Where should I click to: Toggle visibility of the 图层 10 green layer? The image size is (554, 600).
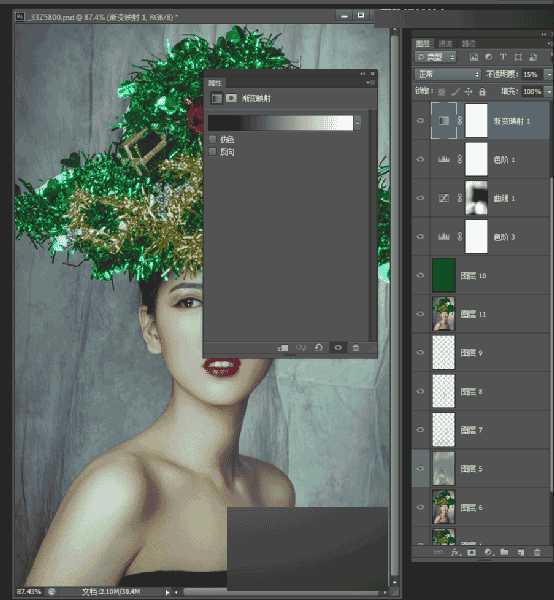click(x=420, y=276)
